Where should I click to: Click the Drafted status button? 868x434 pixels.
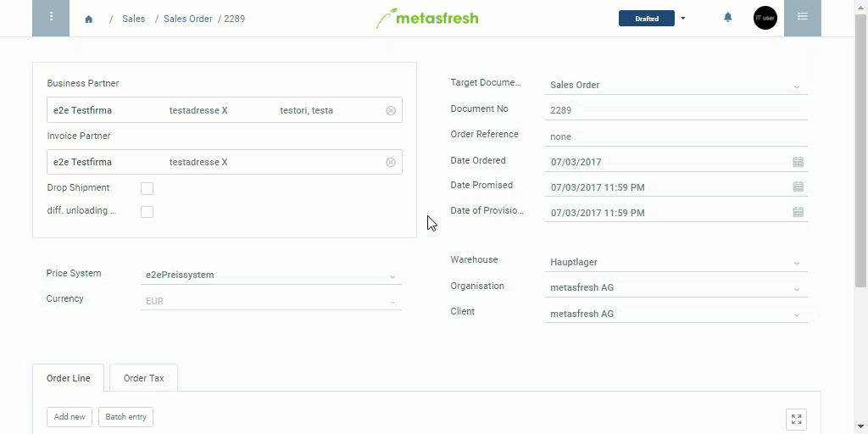[x=647, y=19]
